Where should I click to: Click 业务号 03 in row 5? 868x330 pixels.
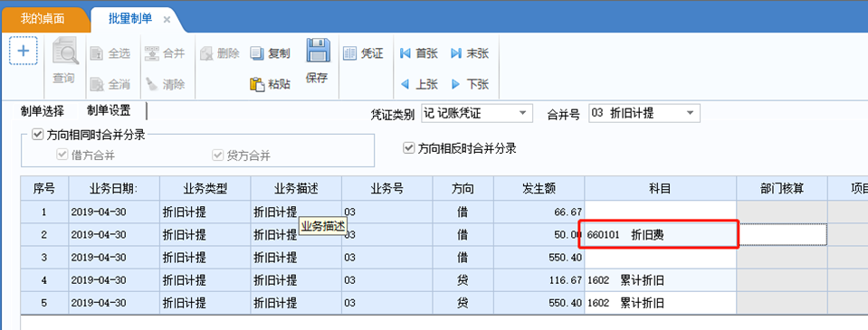[x=387, y=303]
